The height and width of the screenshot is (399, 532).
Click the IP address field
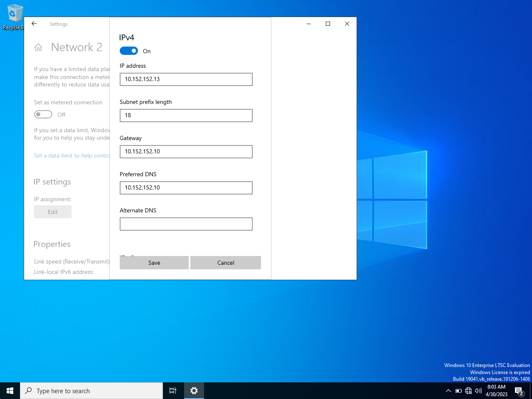coord(186,79)
